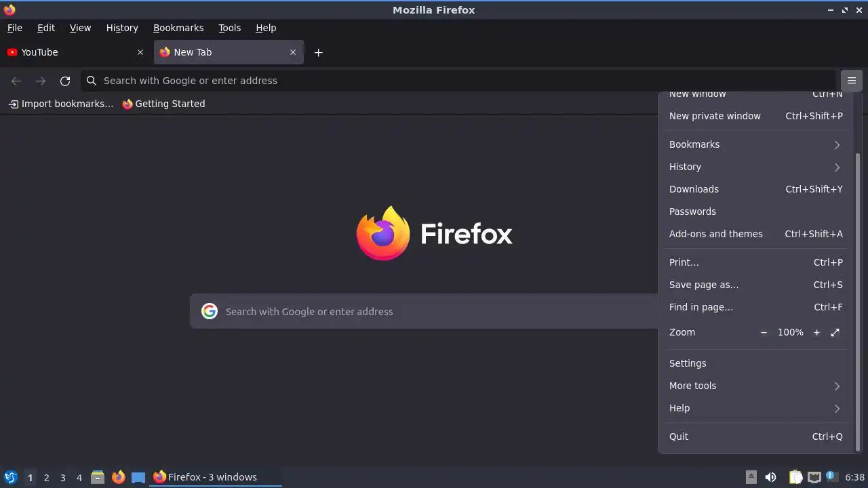Click the Google logo in page search box

(210, 311)
